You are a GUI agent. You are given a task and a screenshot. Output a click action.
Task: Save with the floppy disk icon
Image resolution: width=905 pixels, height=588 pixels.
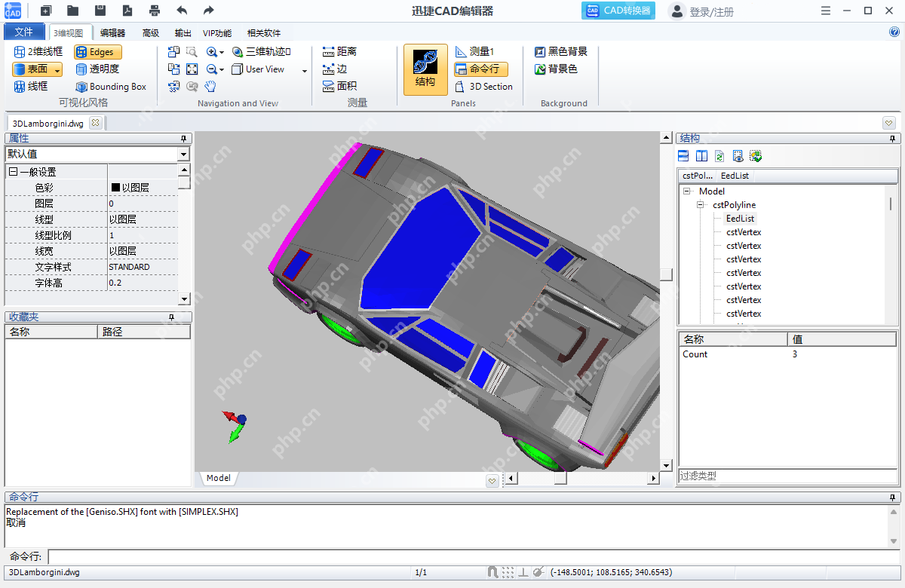[x=100, y=11]
